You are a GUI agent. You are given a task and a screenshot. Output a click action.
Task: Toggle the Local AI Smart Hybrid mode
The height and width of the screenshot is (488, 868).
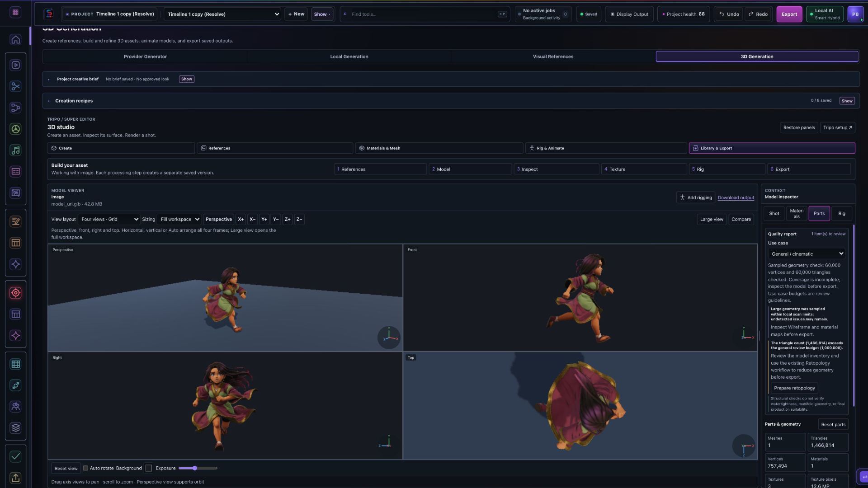825,14
